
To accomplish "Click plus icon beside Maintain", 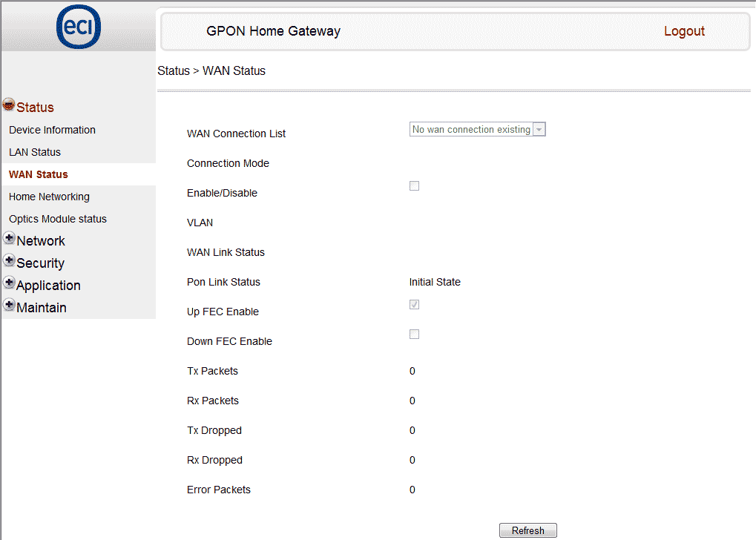I will (9, 306).
